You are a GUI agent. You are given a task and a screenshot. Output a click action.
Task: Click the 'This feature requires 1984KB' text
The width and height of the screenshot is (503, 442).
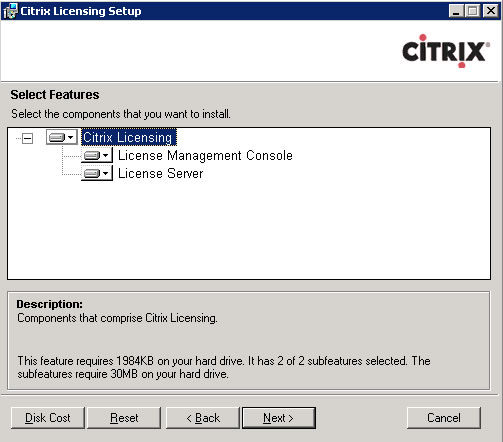tap(224, 367)
